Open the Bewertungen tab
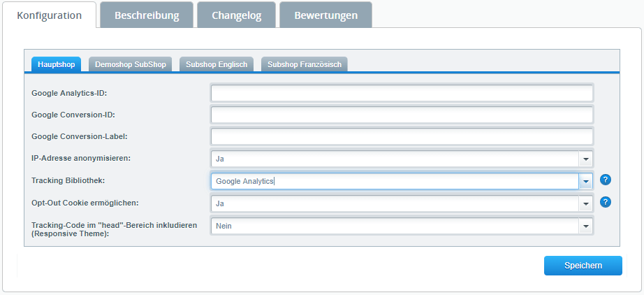The width and height of the screenshot is (644, 295). click(325, 15)
